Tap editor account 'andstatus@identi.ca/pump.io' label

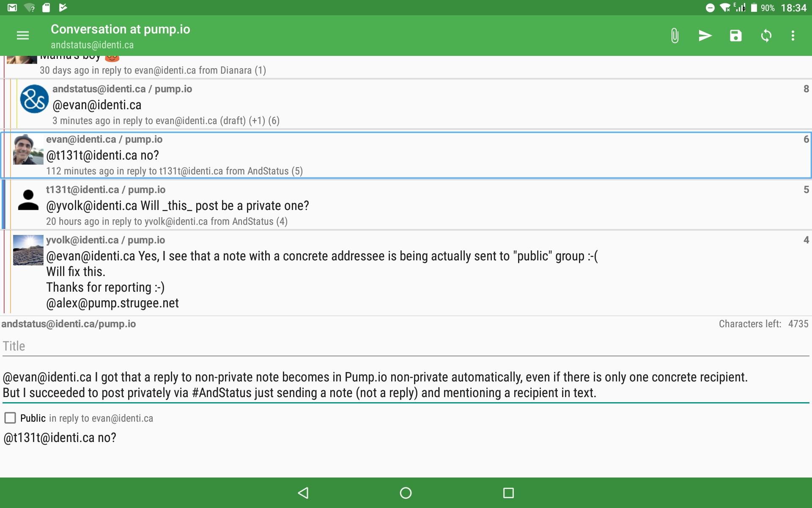click(69, 324)
